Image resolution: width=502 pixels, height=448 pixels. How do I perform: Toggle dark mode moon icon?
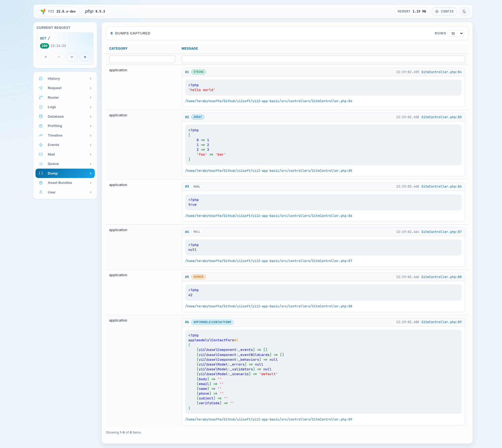(464, 11)
